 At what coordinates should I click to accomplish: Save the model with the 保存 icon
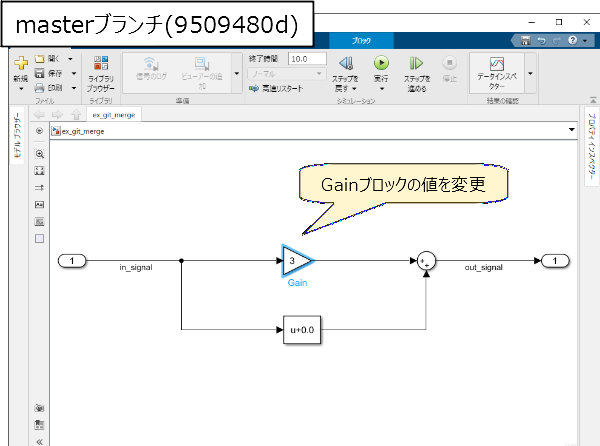39,73
